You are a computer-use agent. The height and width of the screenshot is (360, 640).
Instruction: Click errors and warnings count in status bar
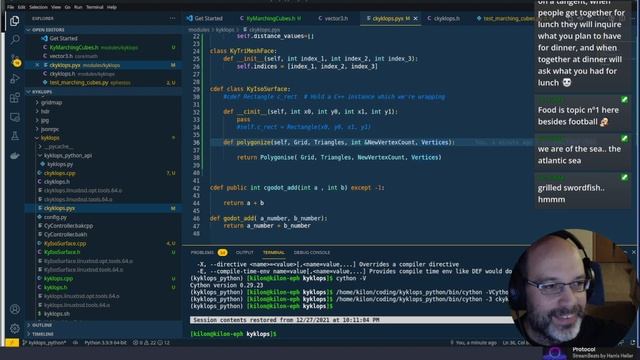(x=151, y=342)
